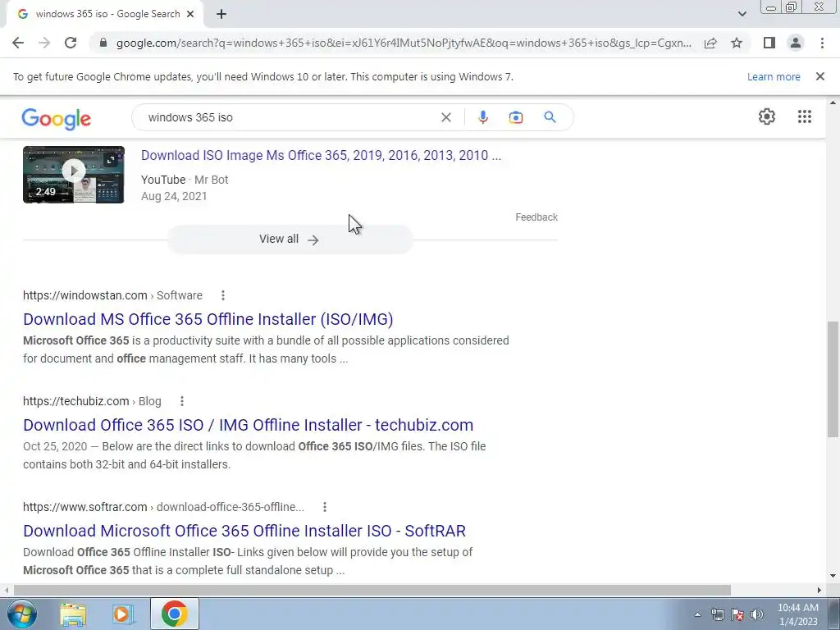Click the browser forward arrow
This screenshot has height=630, width=840.
(x=44, y=43)
